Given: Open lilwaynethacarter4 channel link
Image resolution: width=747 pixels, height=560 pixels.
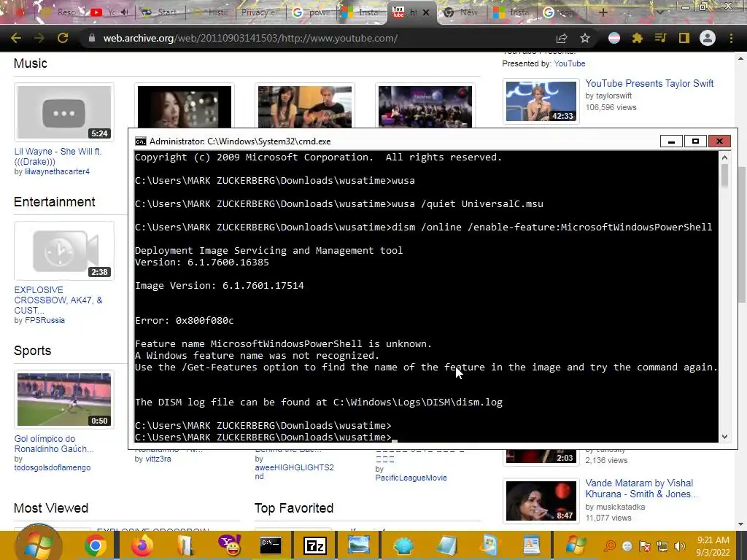Looking at the screenshot, I should pyautogui.click(x=57, y=171).
